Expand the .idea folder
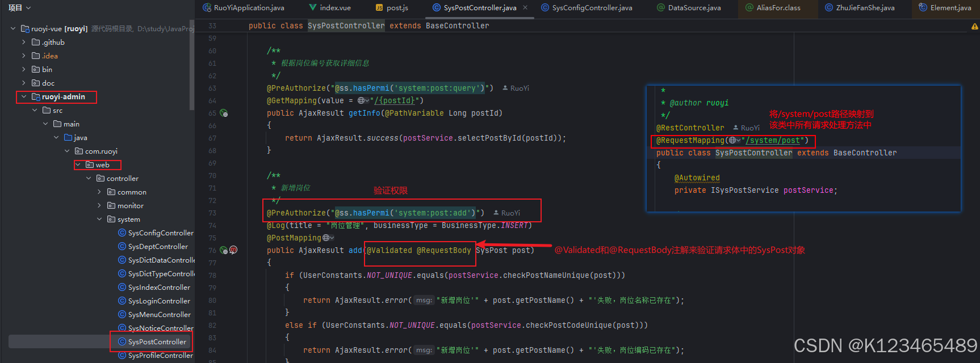 coord(24,56)
